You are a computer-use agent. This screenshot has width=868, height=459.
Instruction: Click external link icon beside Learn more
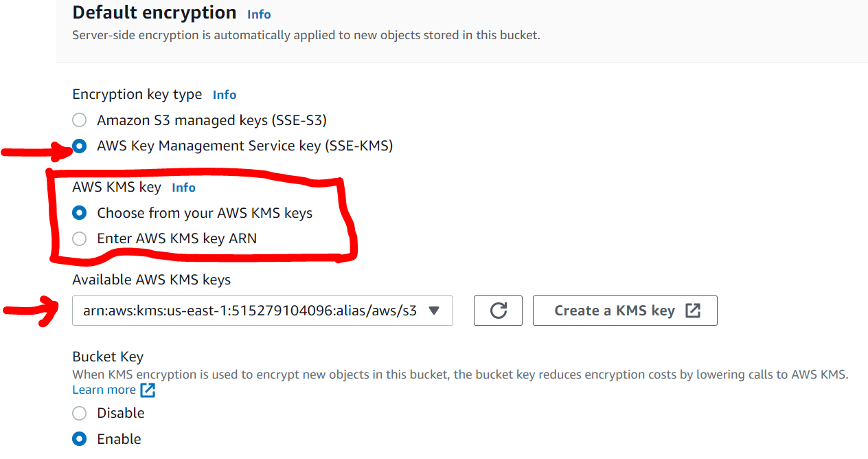tap(148, 390)
